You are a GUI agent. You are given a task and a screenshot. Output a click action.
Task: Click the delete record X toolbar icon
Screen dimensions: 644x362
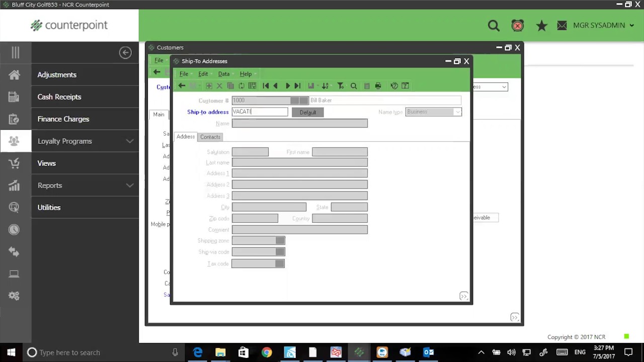coord(219,86)
